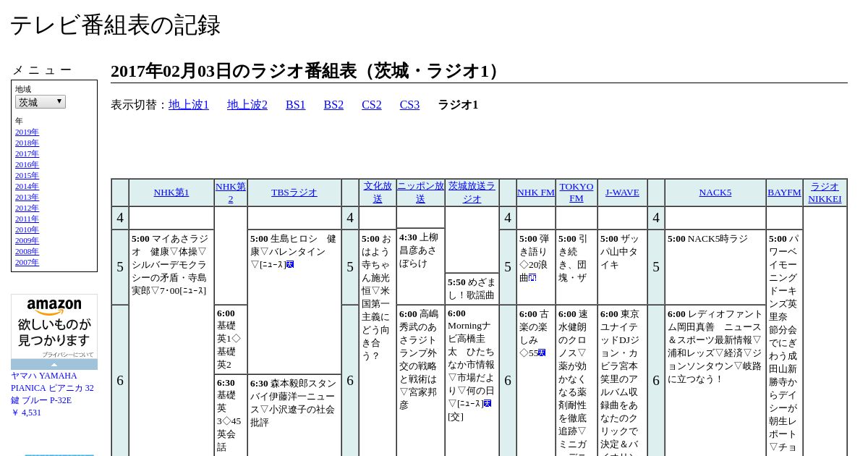Open the J-WAVE station header link
The width and height of the screenshot is (868, 456).
622,193
